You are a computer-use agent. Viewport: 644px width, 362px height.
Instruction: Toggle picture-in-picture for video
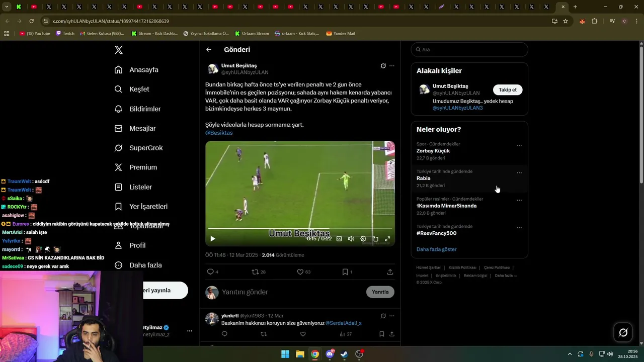click(x=375, y=239)
